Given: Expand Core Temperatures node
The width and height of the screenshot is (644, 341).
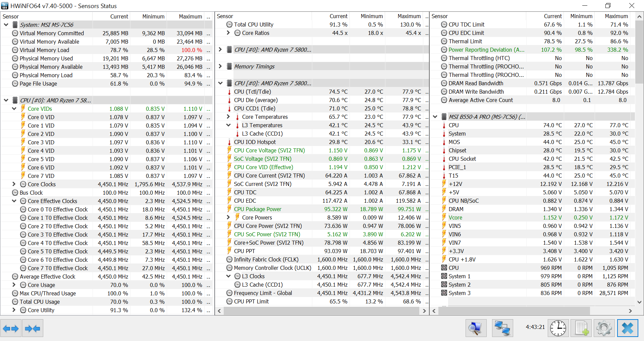Looking at the screenshot, I should pyautogui.click(x=228, y=116).
